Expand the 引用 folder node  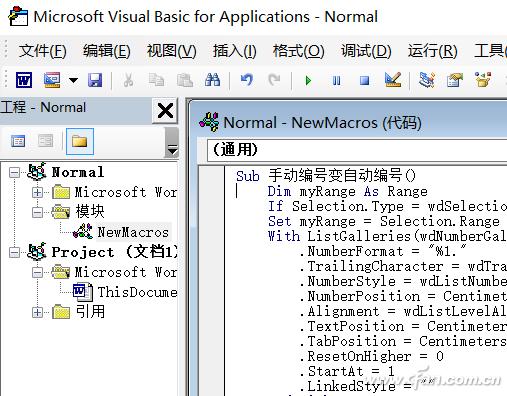point(37,312)
